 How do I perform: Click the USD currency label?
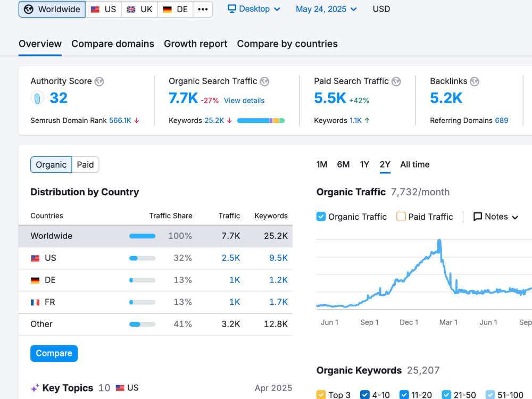click(381, 9)
